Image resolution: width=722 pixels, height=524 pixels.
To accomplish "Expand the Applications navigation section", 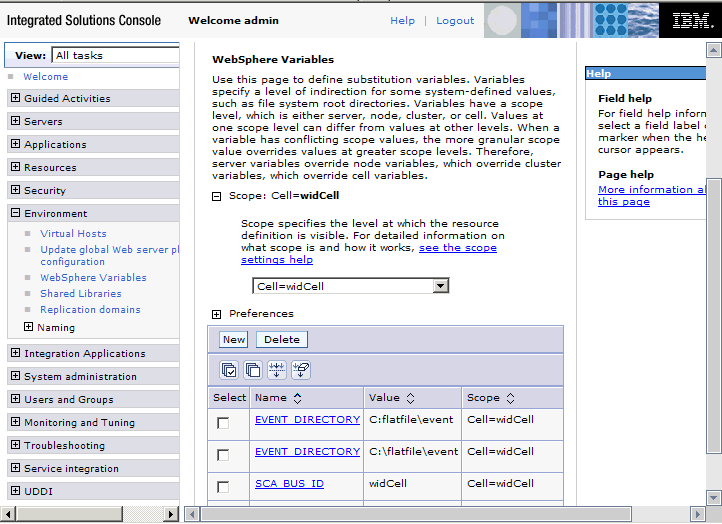I will pos(16,144).
